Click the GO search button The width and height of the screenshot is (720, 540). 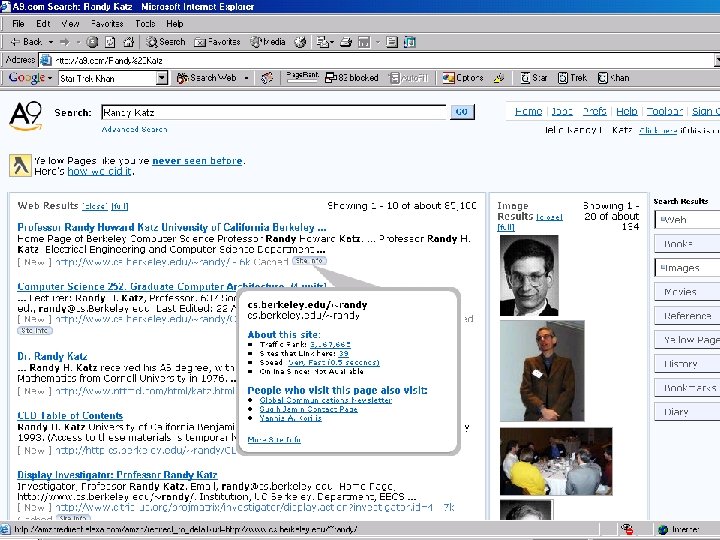point(462,112)
